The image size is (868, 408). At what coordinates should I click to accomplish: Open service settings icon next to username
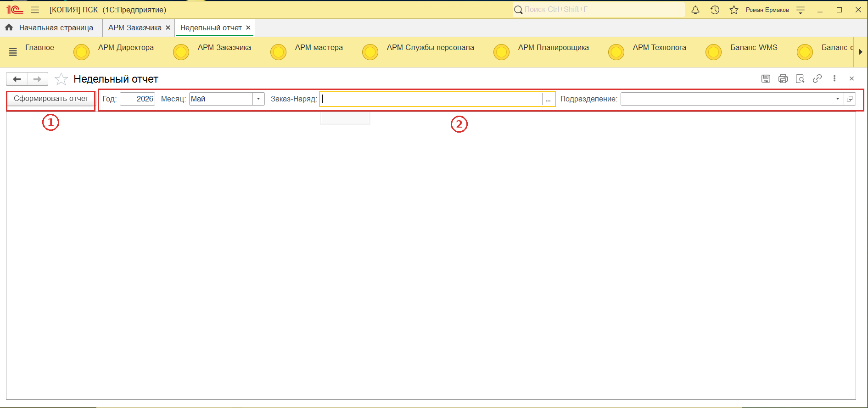tap(801, 10)
